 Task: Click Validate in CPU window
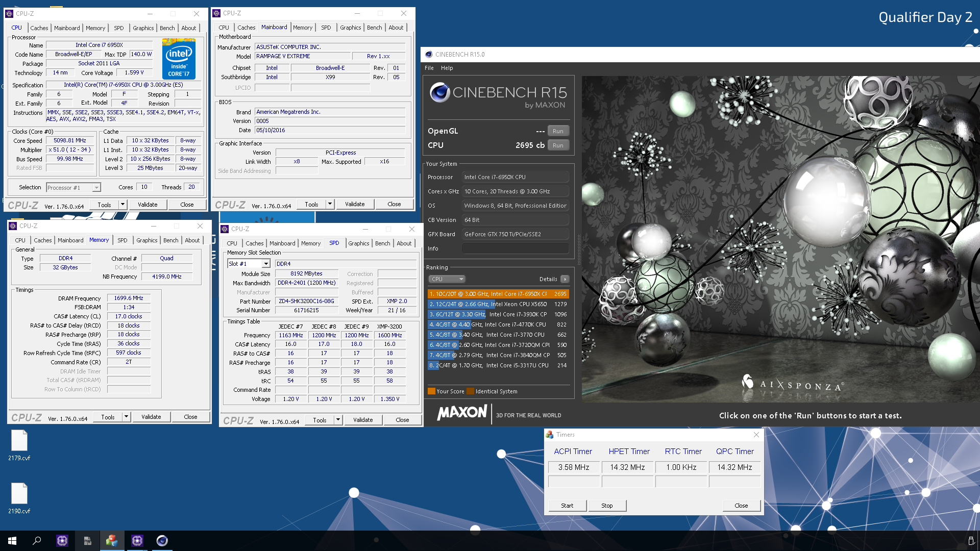pos(148,205)
